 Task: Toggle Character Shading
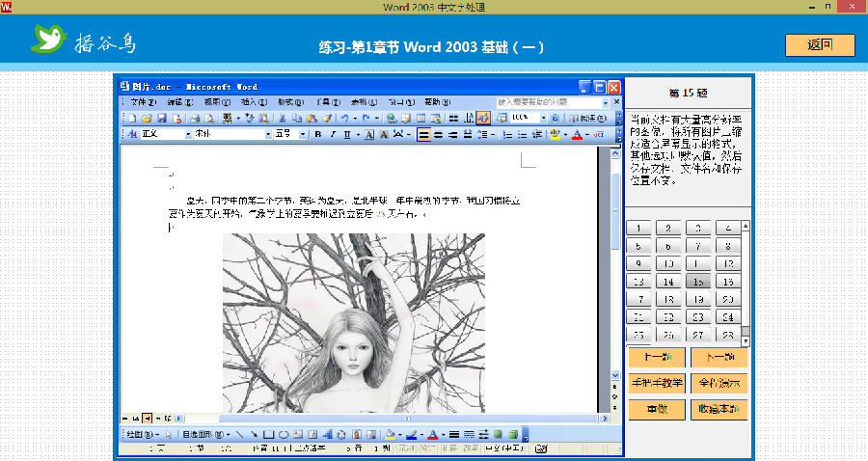click(x=384, y=134)
